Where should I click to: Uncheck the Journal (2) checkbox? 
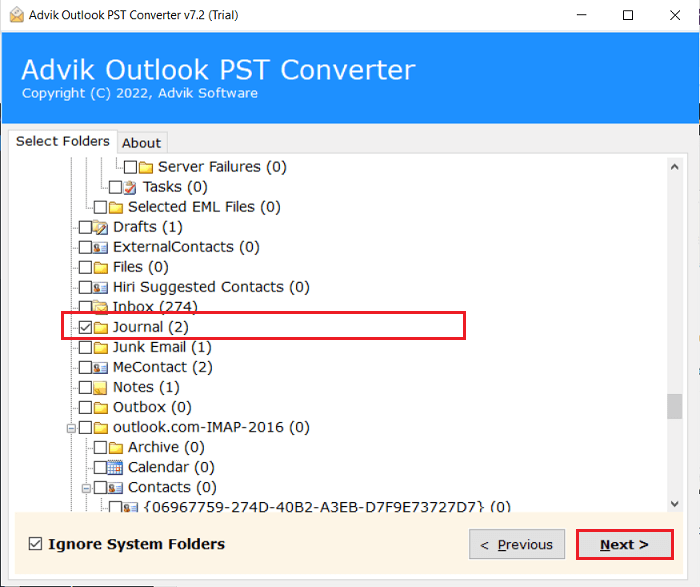point(85,328)
